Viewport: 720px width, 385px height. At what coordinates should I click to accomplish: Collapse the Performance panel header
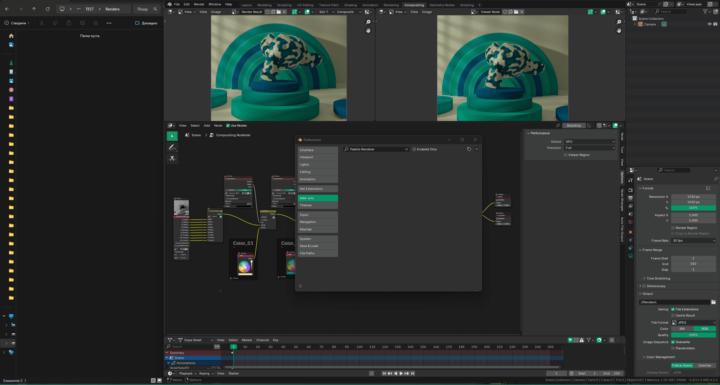(x=540, y=133)
